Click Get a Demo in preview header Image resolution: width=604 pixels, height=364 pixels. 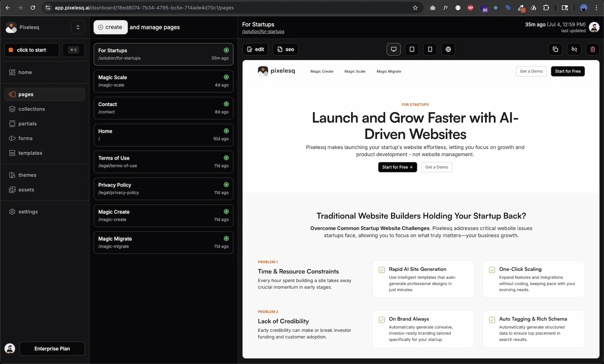[531, 71]
